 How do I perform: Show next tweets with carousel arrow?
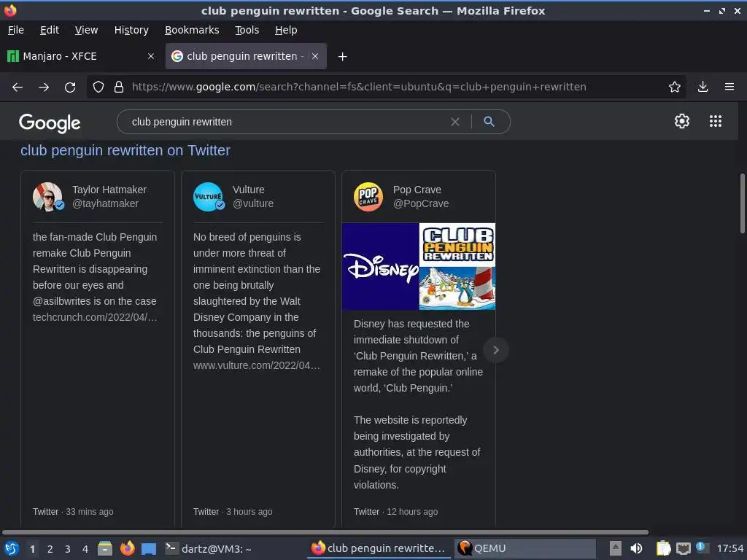tap(495, 350)
